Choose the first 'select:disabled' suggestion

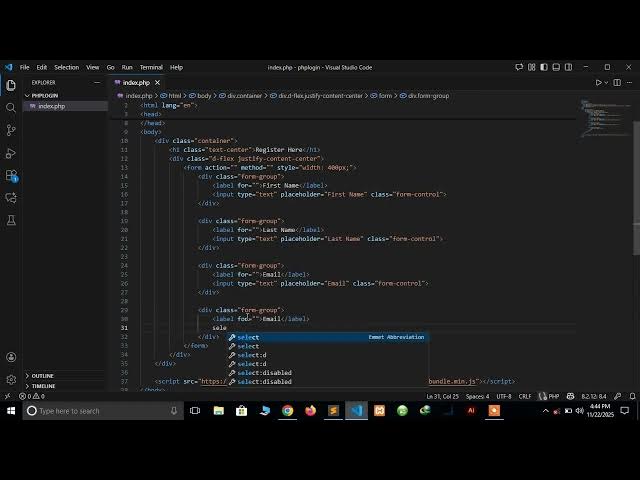point(328,373)
